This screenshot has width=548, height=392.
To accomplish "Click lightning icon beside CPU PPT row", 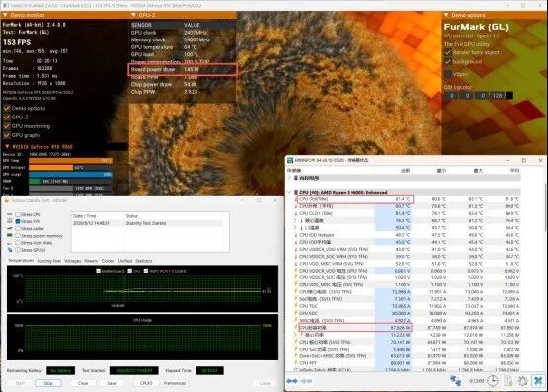I will pos(296,363).
